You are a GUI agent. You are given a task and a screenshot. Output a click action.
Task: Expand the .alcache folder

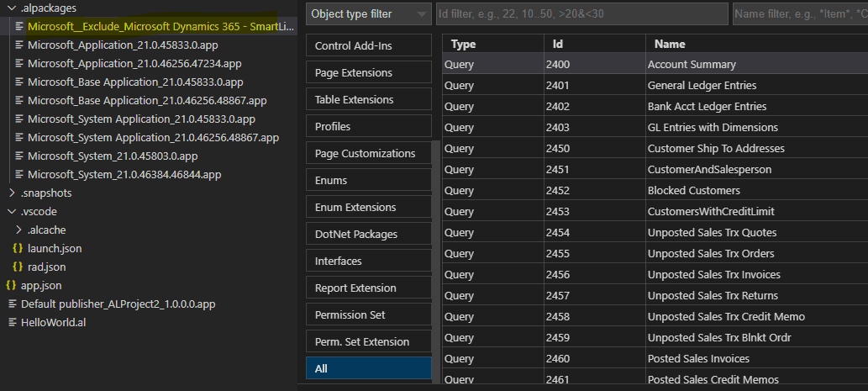[x=19, y=230]
